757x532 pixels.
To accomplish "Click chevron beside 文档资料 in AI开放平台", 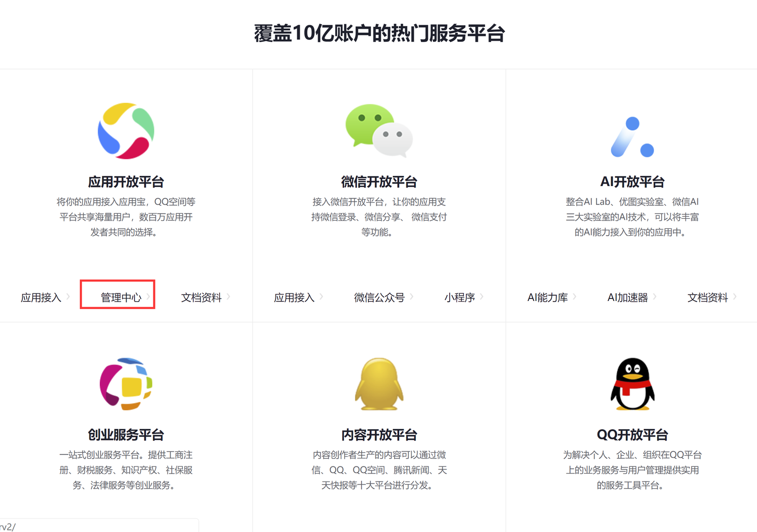I will pos(734,297).
